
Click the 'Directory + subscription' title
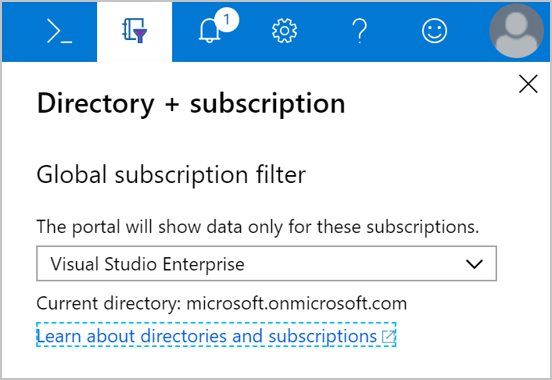[191, 104]
